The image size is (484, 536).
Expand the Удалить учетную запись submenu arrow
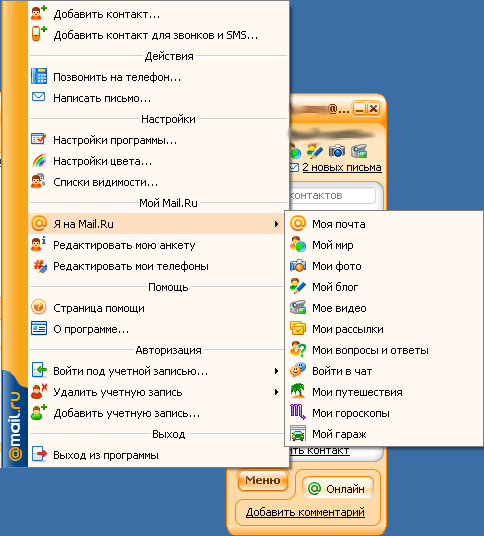tap(276, 392)
